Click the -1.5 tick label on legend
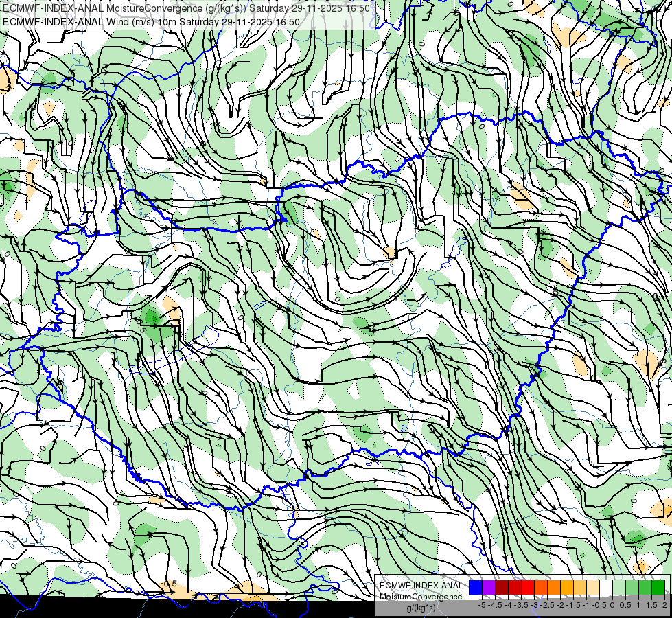The image size is (672, 618). [575, 605]
